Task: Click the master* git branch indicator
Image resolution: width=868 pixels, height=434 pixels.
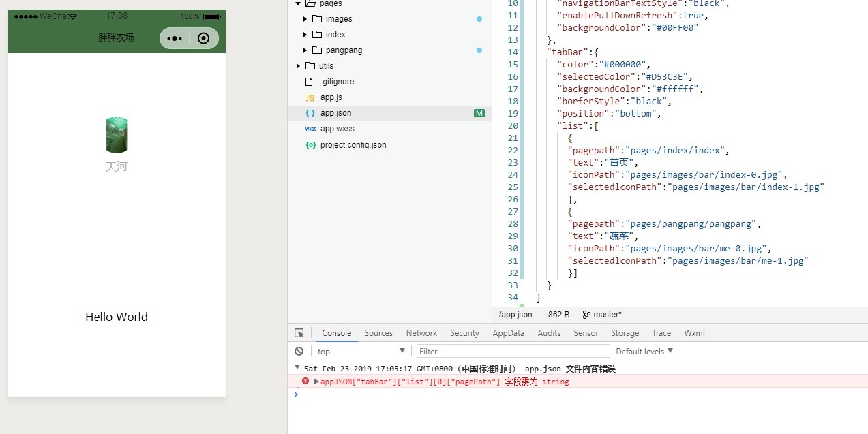Action: coord(608,315)
